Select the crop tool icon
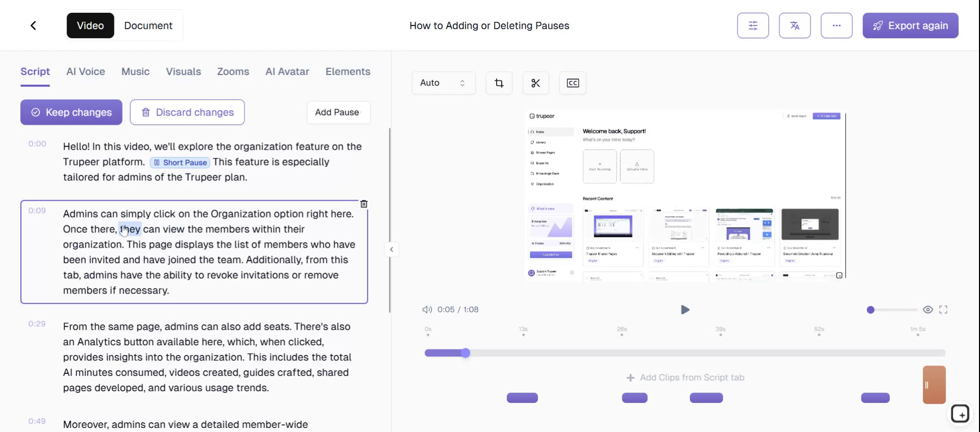Image resolution: width=980 pixels, height=432 pixels. (499, 83)
